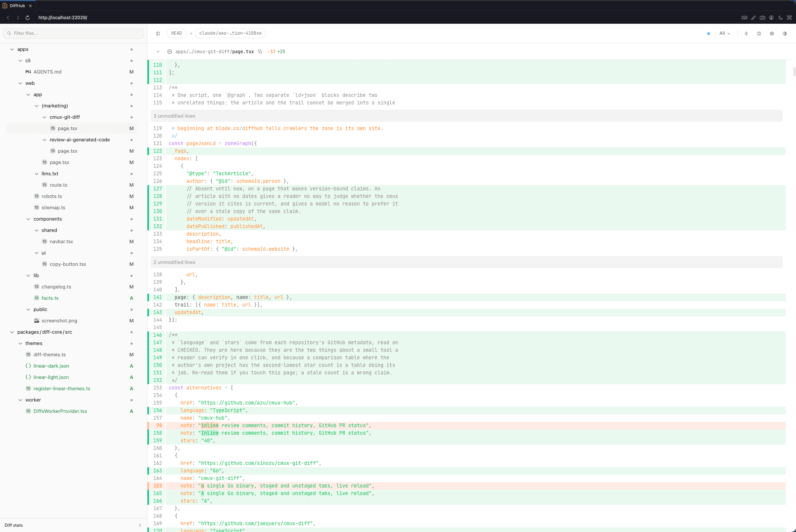Reload the page with the refresh icon
Viewport: 796px width, 532px height.
tap(28, 18)
